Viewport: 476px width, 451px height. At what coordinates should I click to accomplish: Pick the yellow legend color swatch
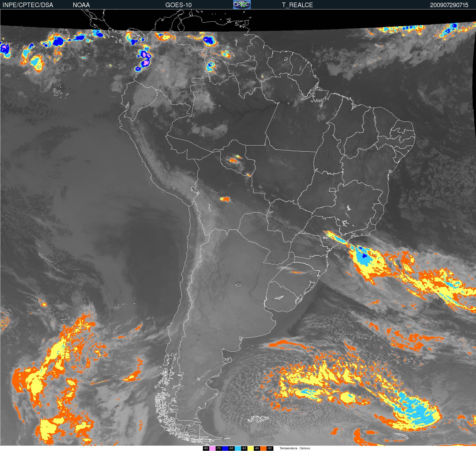click(250, 448)
